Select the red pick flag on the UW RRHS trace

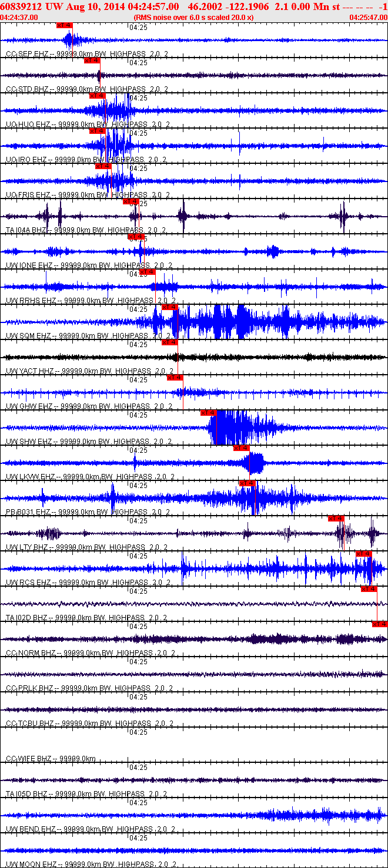click(148, 272)
